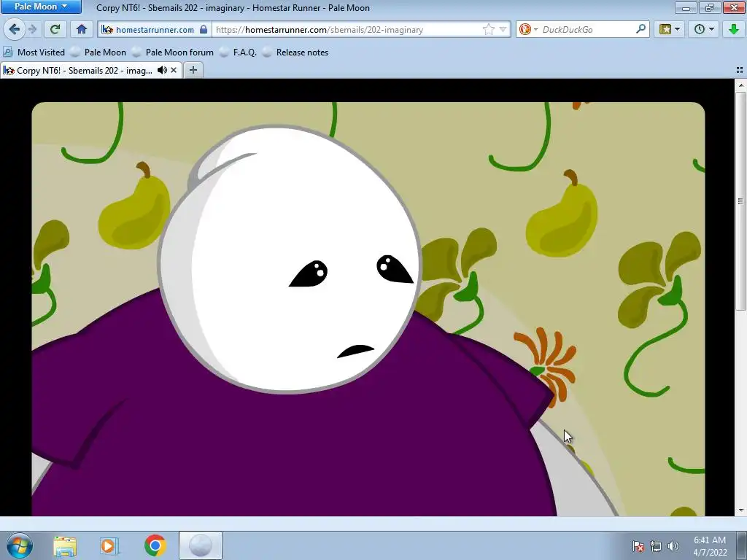Open the bookmarks menu button
Viewport: 747px width, 560px height.
[x=670, y=29]
